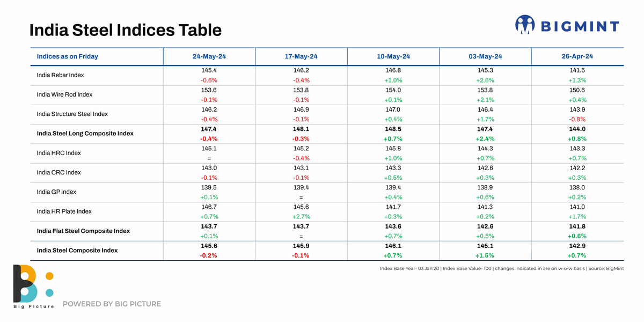Click the India Steel Indices Table title

click(x=125, y=30)
